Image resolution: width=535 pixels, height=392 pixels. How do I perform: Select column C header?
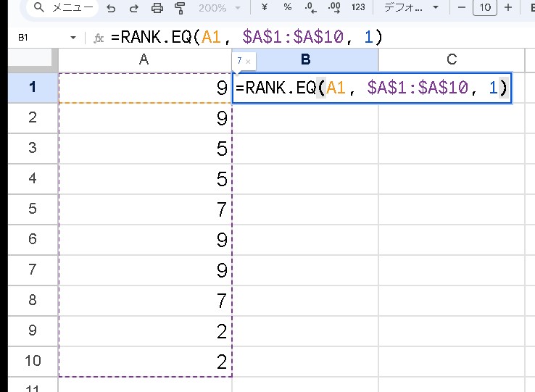[451, 59]
